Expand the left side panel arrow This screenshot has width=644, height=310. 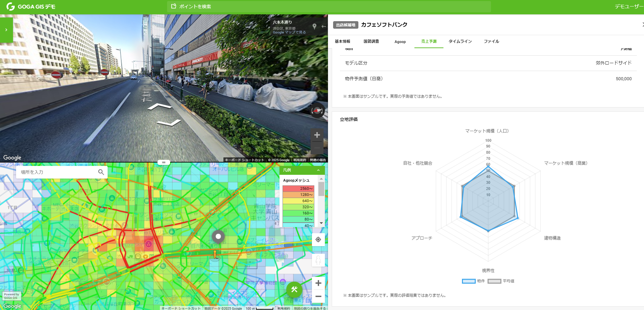pyautogui.click(x=6, y=30)
